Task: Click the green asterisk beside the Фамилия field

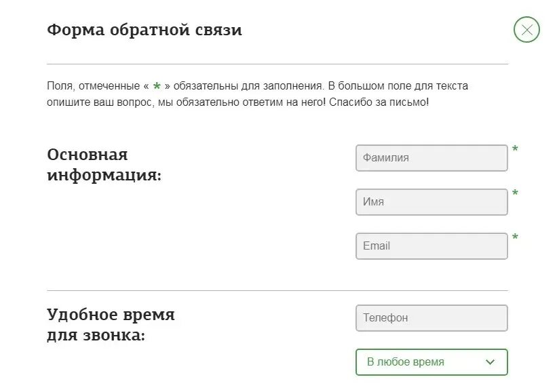Action: tap(515, 149)
